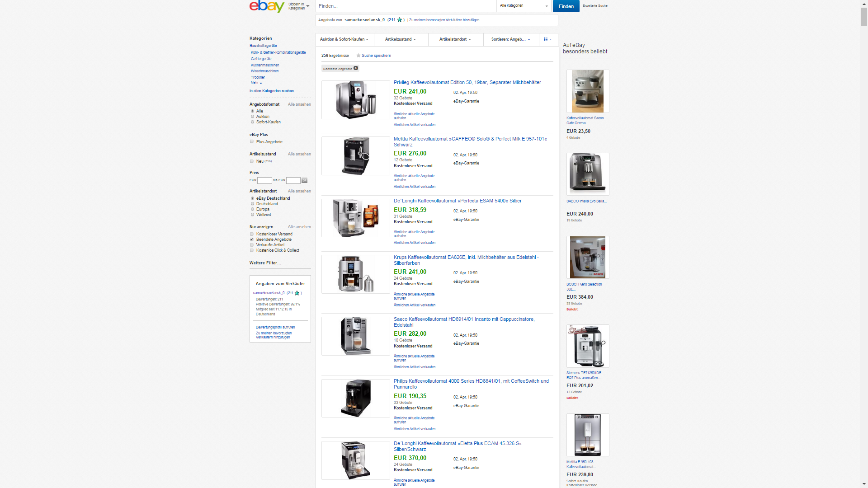Open the Krups EA826E product image
The image size is (868, 488).
356,274
